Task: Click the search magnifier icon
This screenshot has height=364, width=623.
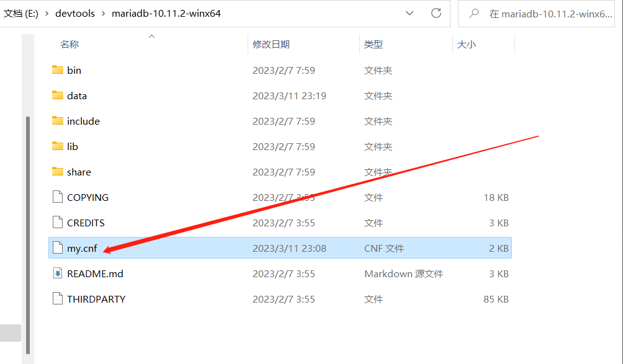Action: coord(473,14)
